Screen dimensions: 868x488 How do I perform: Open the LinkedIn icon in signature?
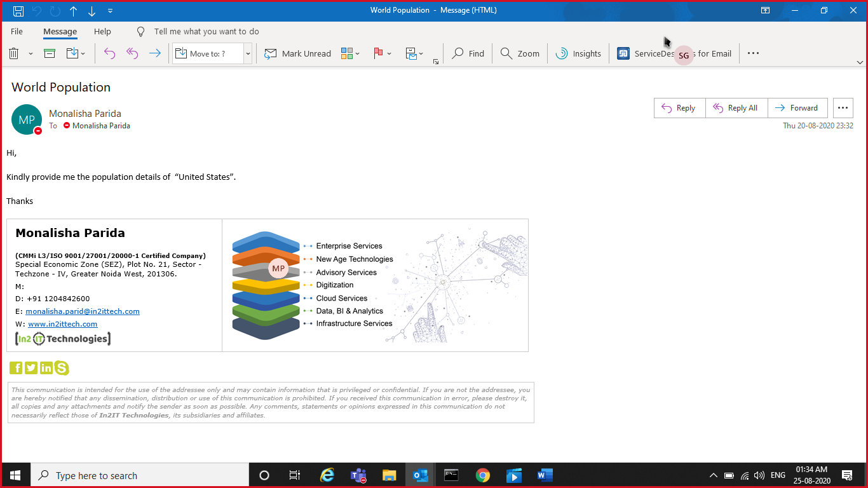(46, 368)
